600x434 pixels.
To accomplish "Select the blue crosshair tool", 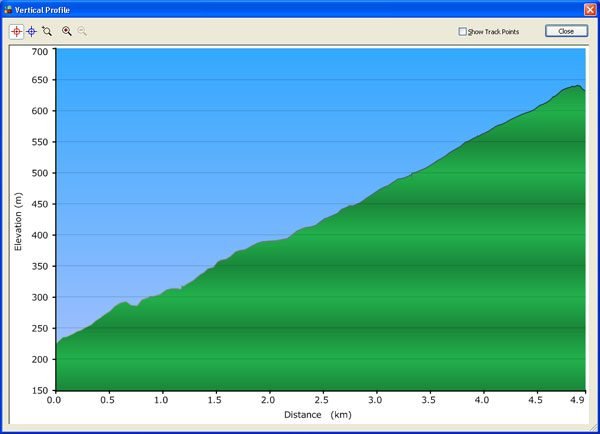I will 31,31.
